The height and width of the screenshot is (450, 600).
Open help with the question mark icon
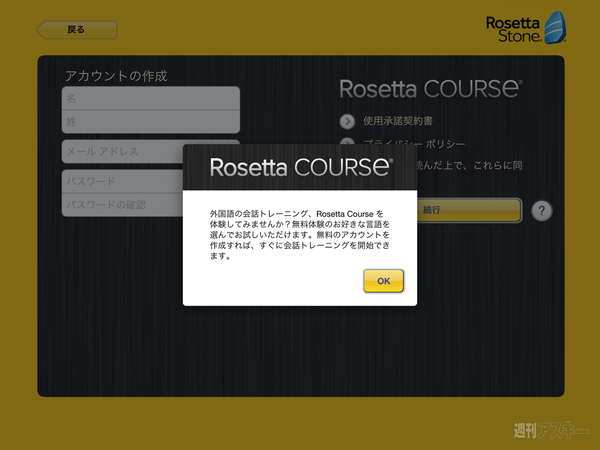541,210
